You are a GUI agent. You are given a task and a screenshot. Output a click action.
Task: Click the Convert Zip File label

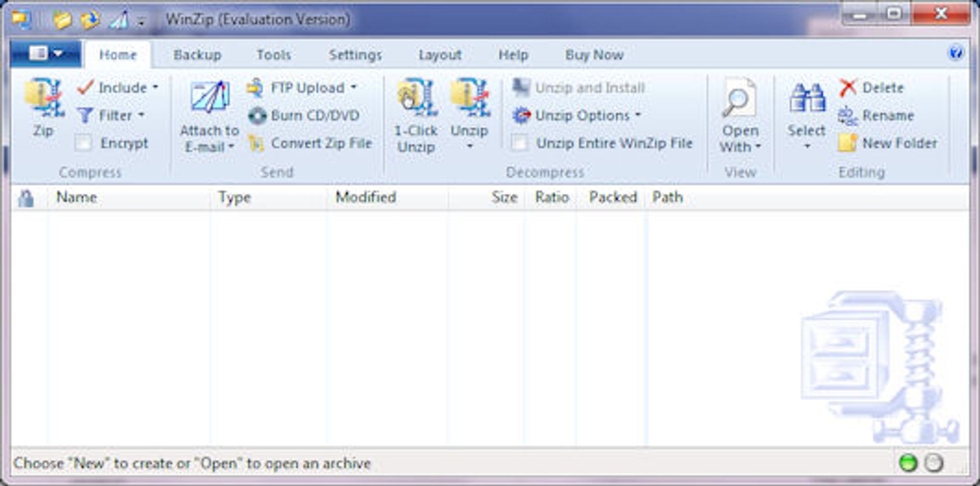[321, 143]
